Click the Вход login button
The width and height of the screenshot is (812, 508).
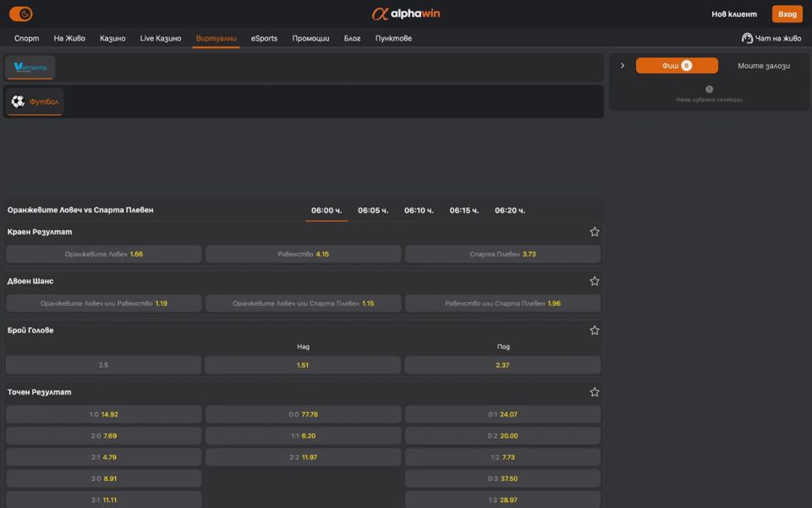[787, 14]
